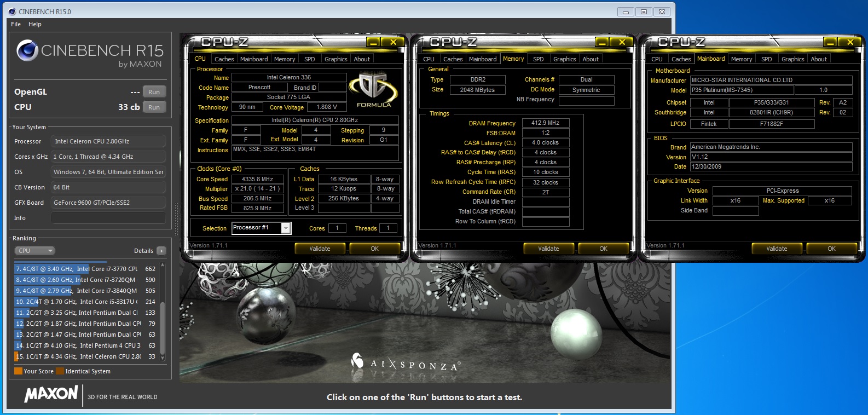Viewport: 868px width, 415px height.
Task: Click OK in the first CPU-Z window
Action: coord(374,249)
